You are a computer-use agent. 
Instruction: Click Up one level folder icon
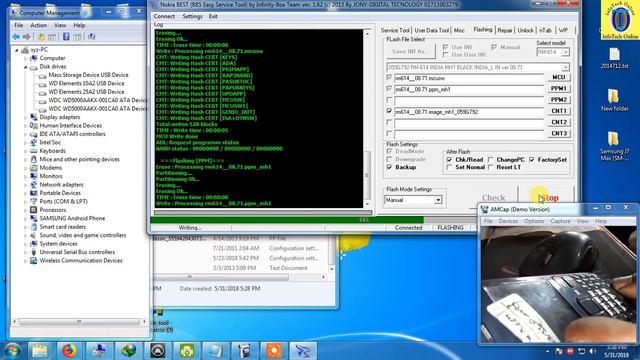[41, 37]
